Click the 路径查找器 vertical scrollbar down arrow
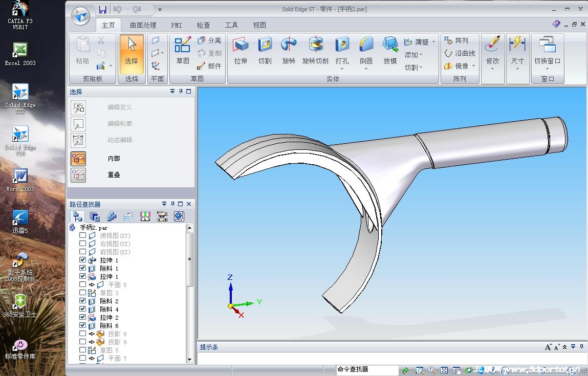 click(x=189, y=359)
